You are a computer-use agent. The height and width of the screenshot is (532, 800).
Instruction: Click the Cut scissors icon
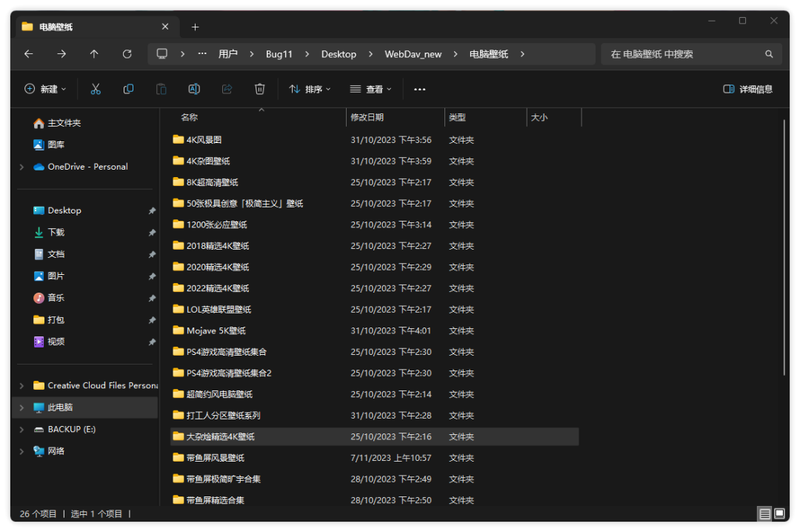pyautogui.click(x=96, y=89)
